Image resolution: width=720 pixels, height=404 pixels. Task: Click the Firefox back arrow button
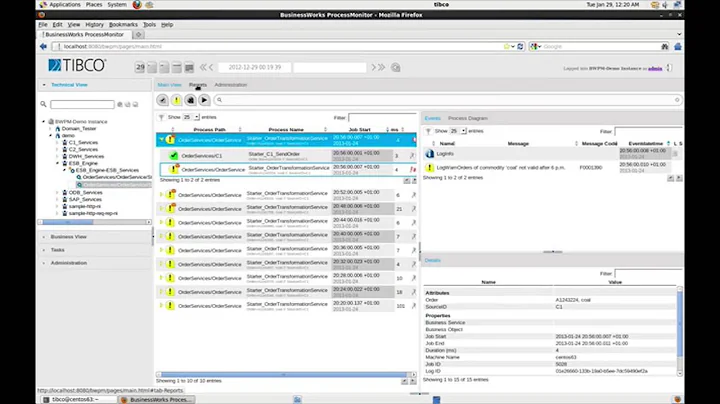coord(43,46)
